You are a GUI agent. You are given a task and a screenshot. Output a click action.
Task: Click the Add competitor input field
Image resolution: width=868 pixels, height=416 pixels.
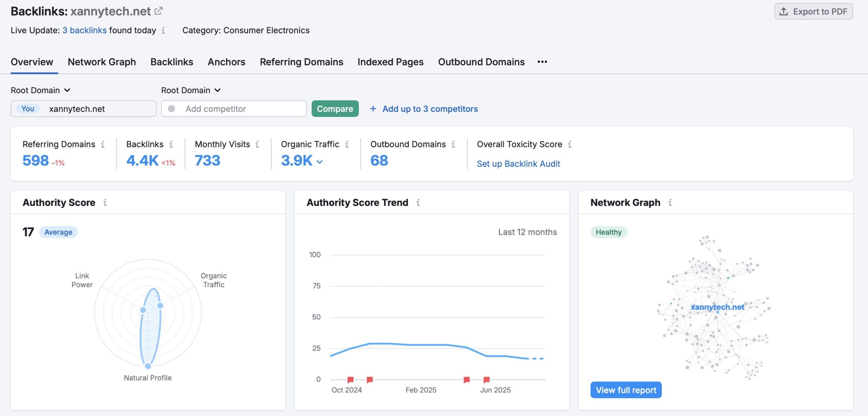point(234,109)
